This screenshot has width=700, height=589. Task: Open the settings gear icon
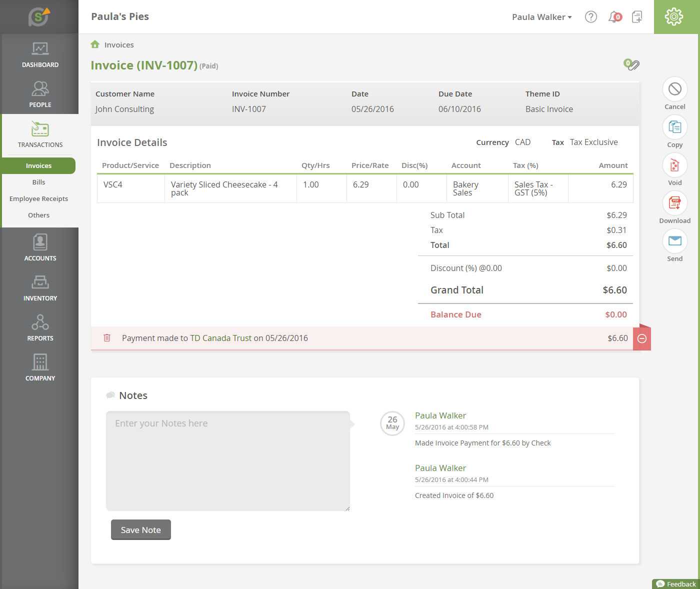pos(673,17)
